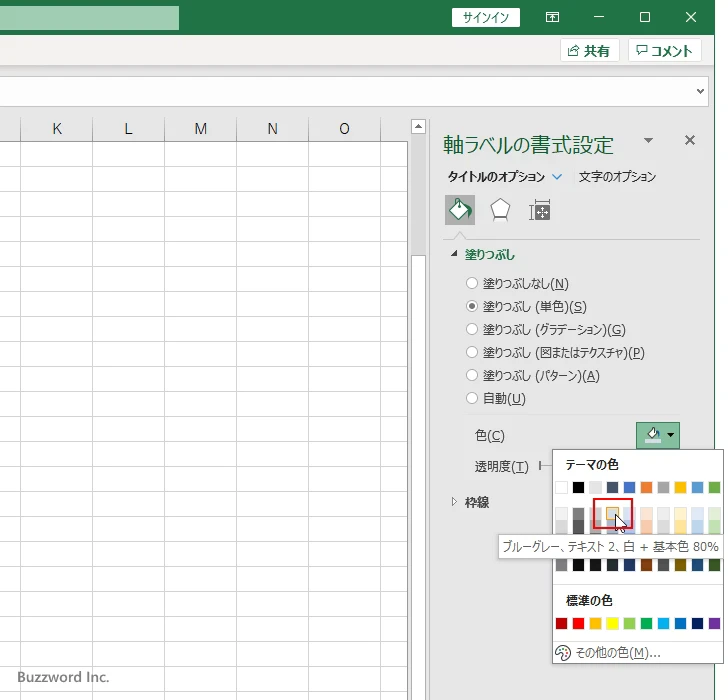The height and width of the screenshot is (700, 728).
Task: Click the コメント comments button
Action: pyautogui.click(x=664, y=51)
